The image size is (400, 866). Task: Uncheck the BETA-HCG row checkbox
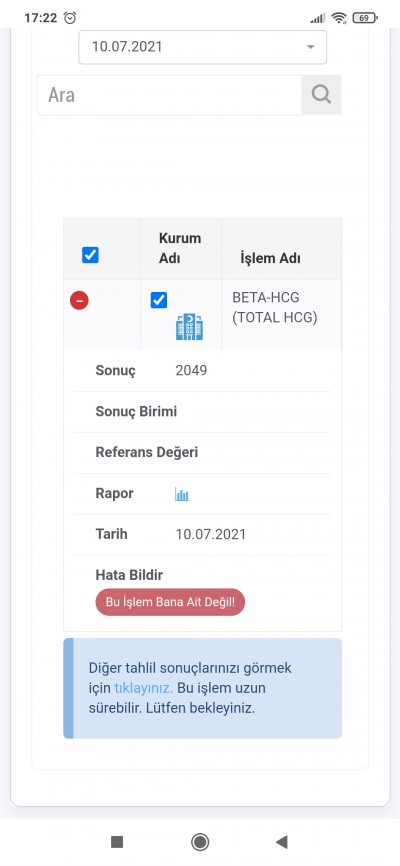tap(159, 300)
